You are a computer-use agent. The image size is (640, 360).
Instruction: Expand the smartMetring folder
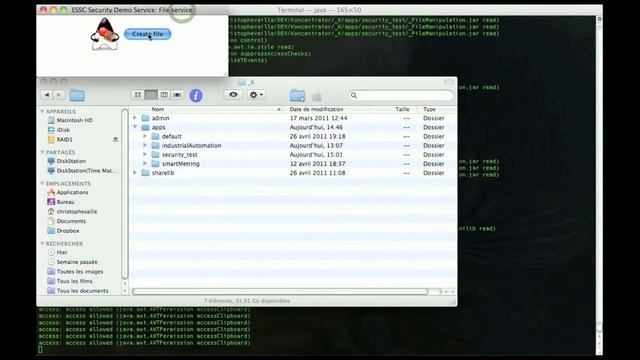pyautogui.click(x=145, y=163)
